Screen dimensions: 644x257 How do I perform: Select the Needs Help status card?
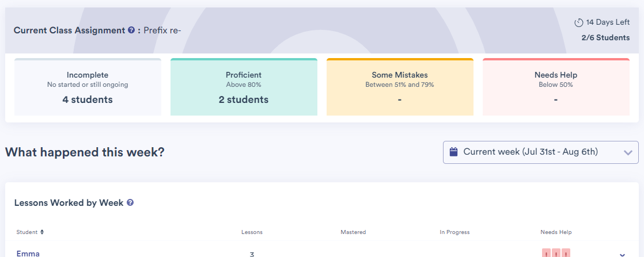pyautogui.click(x=556, y=87)
